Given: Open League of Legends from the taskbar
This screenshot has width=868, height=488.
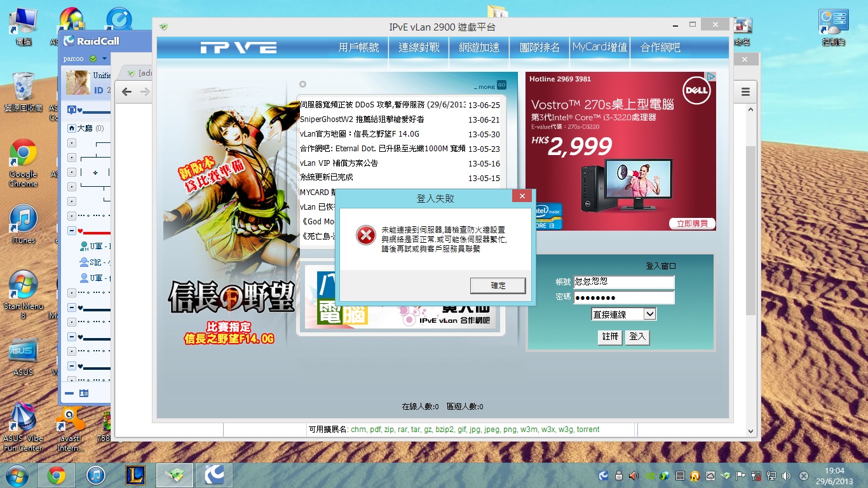Looking at the screenshot, I should coord(135,475).
